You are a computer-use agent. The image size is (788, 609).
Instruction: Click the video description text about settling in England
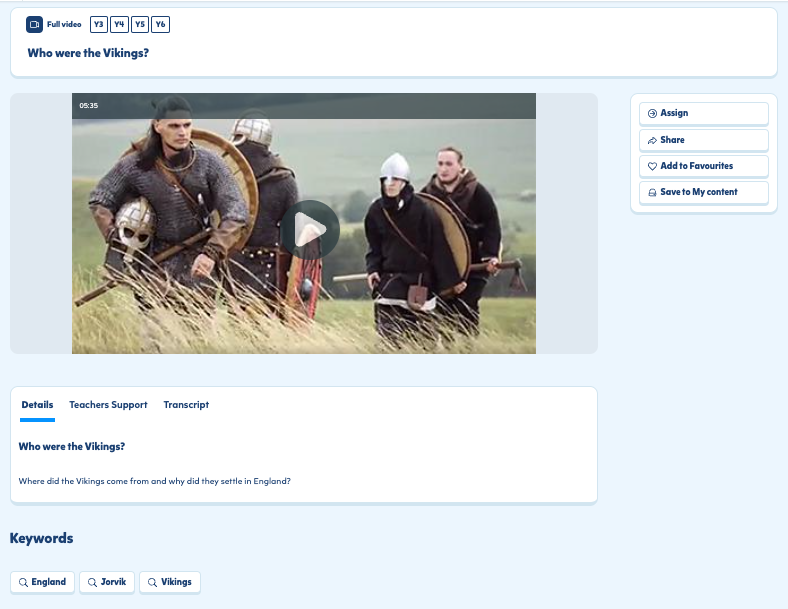(x=154, y=481)
